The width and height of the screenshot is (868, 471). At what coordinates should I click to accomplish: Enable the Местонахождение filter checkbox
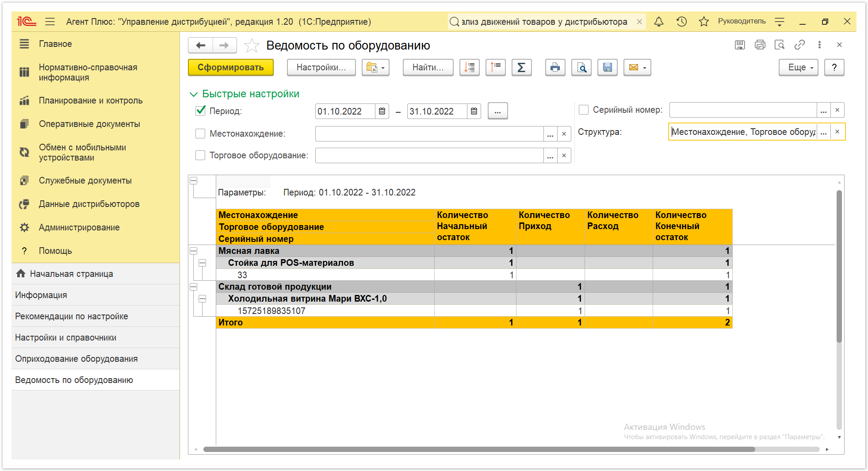[200, 134]
